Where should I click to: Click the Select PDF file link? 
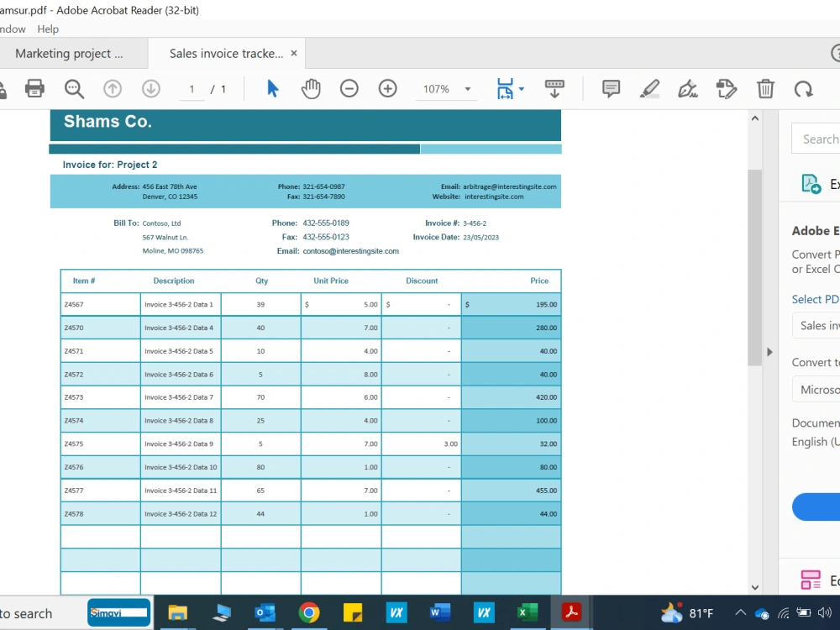coord(815,299)
